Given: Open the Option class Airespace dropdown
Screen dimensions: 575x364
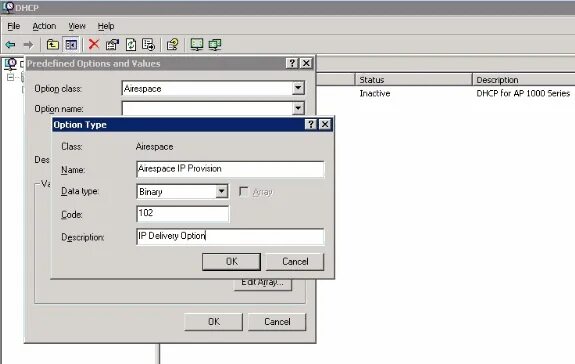Looking at the screenshot, I should (298, 88).
